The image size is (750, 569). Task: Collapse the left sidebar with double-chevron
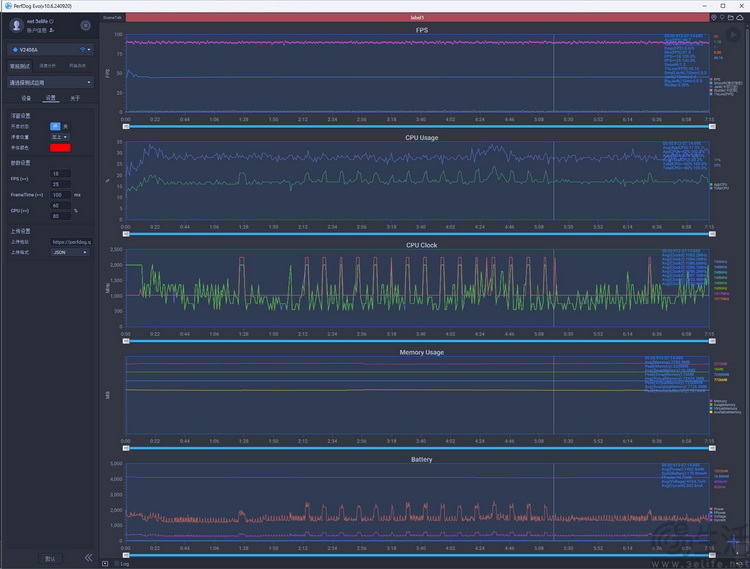(88, 557)
